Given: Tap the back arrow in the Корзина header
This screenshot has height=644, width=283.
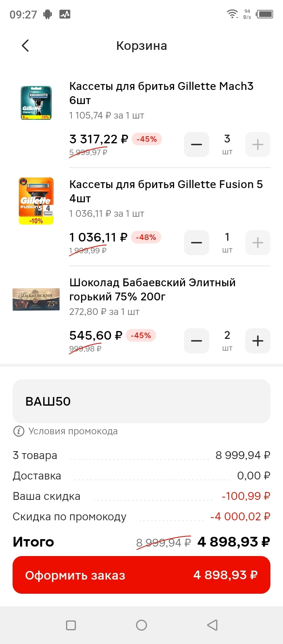Looking at the screenshot, I should click(x=25, y=46).
